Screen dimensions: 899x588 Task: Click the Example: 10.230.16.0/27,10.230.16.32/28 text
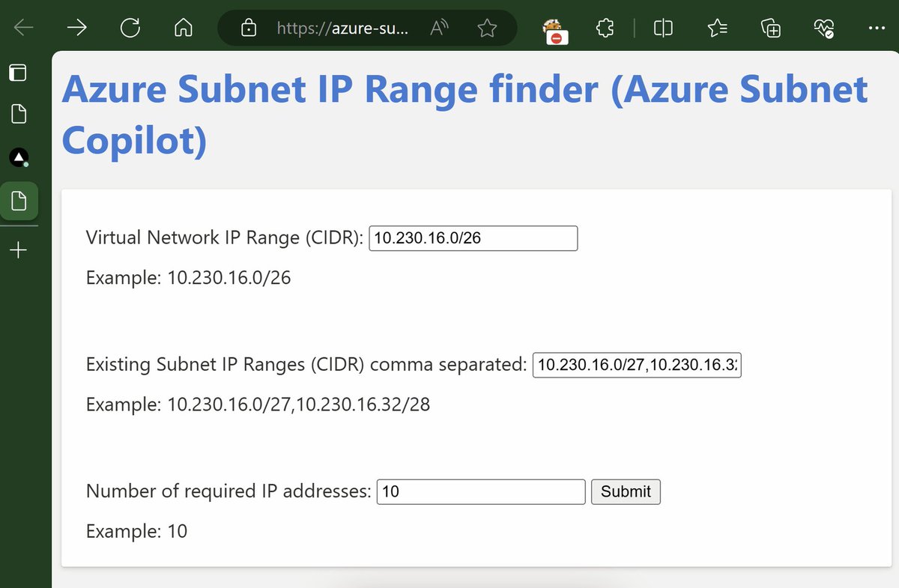258,405
